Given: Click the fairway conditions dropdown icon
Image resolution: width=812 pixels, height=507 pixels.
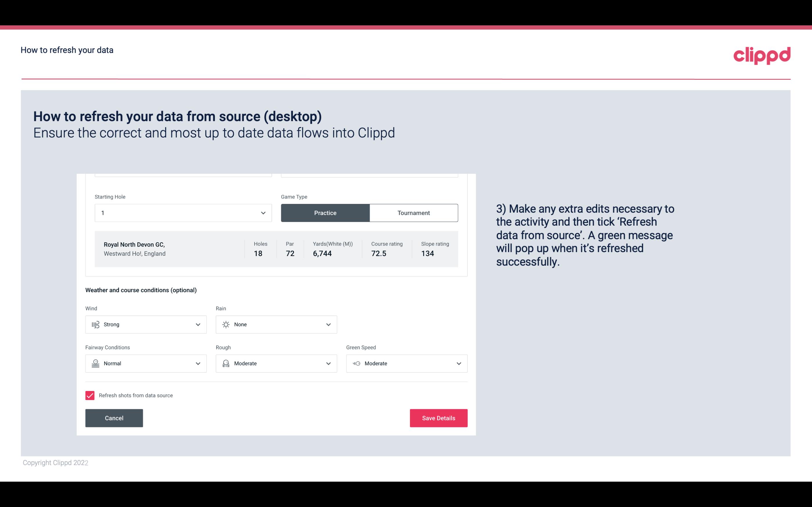Looking at the screenshot, I should pos(198,363).
